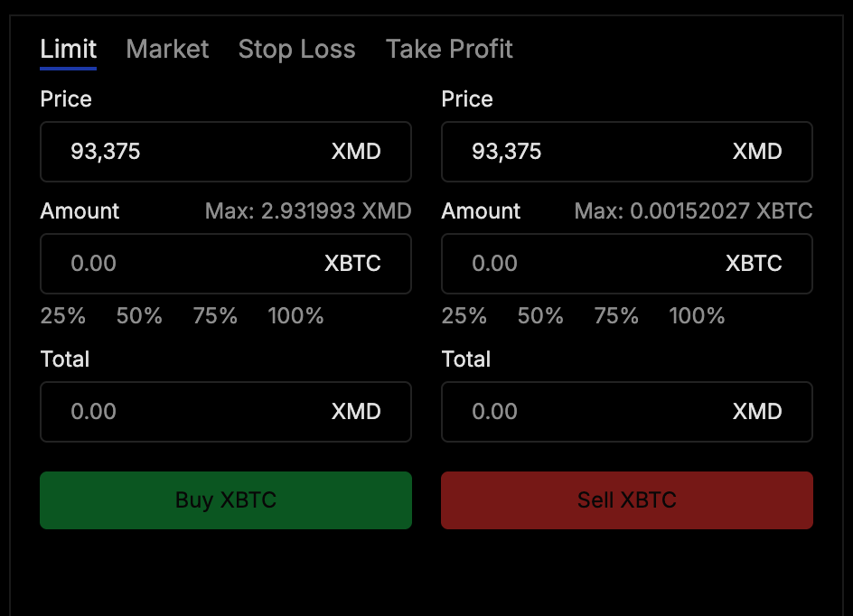The height and width of the screenshot is (616, 853).
Task: Go to the Take Profit tab
Action: [449, 49]
